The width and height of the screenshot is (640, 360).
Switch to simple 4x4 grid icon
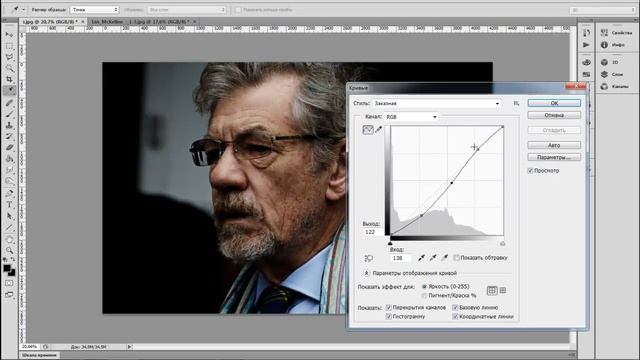tap(492, 290)
